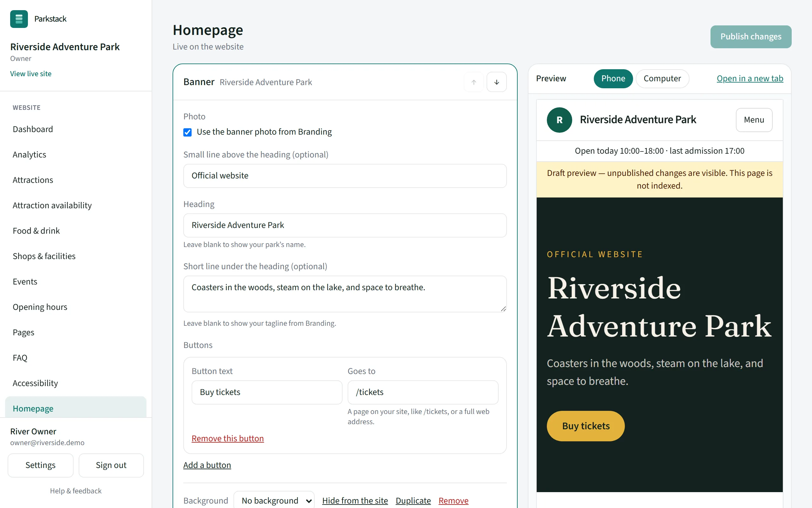812x508 pixels.
Task: Open Pages in sidebar
Action: point(76,332)
